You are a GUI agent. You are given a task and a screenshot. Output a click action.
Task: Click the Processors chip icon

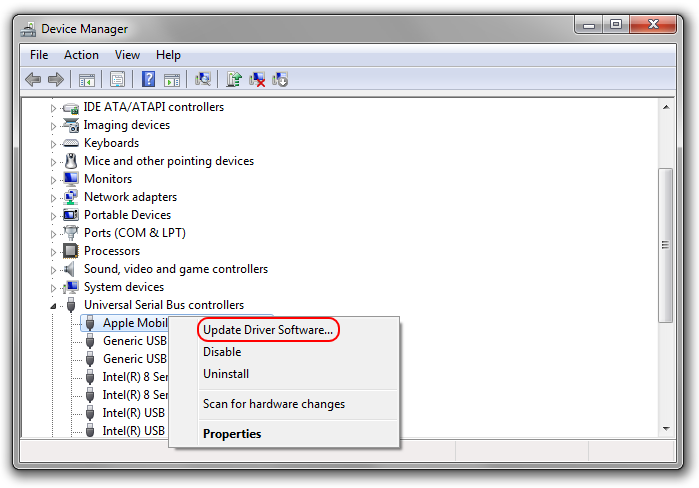[x=70, y=251]
